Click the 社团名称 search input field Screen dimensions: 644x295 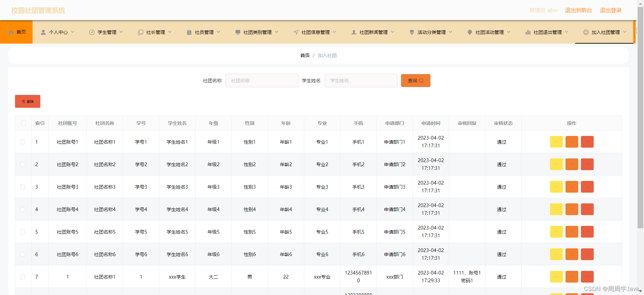(x=262, y=81)
